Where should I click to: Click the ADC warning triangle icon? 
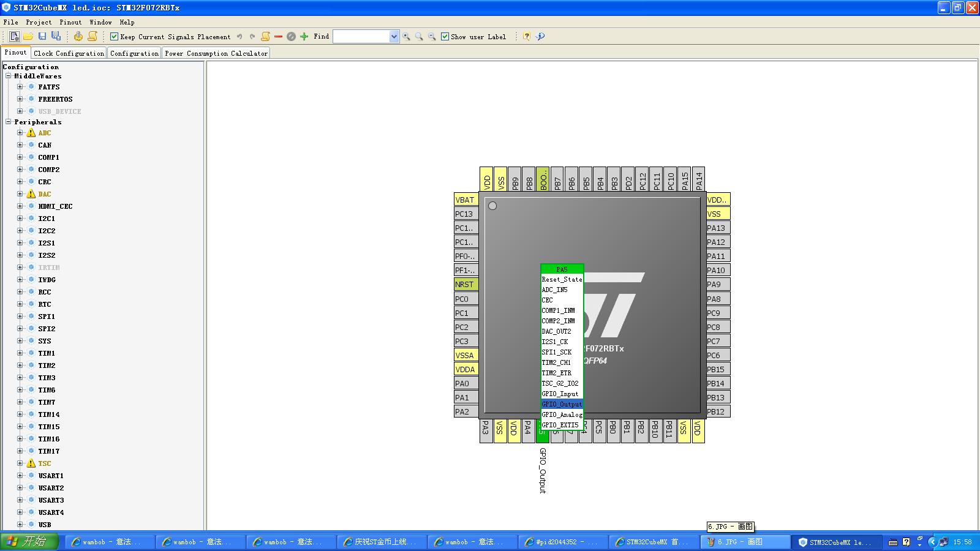(x=31, y=133)
